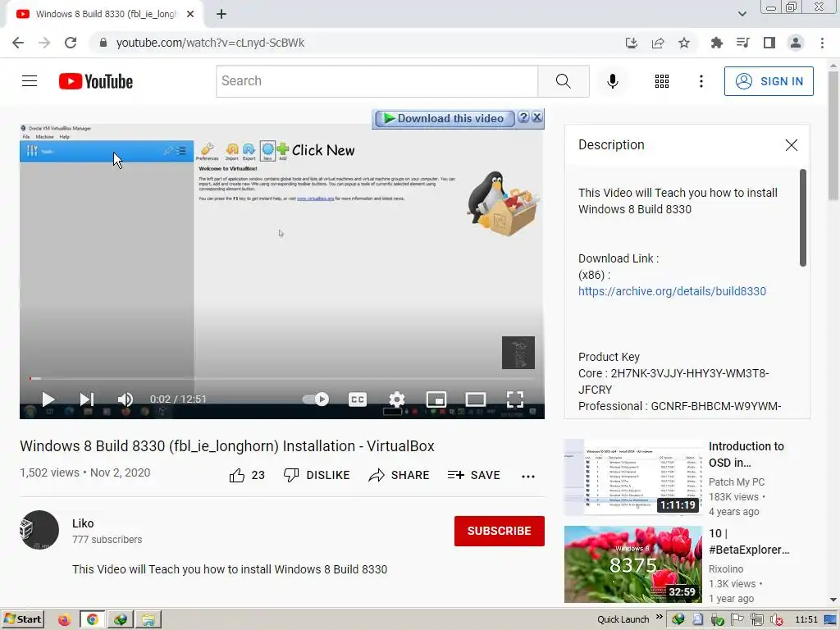Image resolution: width=840 pixels, height=630 pixels.
Task: Click the page scrollbar down arrow
Action: 833,600
